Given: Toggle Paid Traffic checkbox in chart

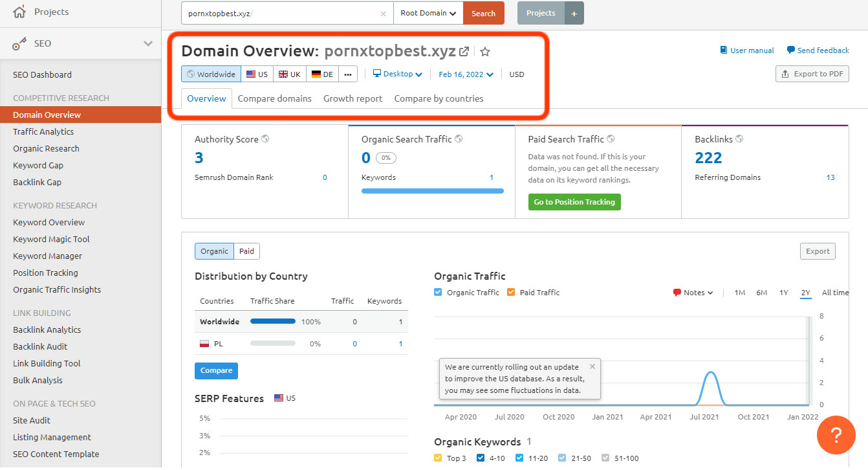Looking at the screenshot, I should click(x=511, y=292).
